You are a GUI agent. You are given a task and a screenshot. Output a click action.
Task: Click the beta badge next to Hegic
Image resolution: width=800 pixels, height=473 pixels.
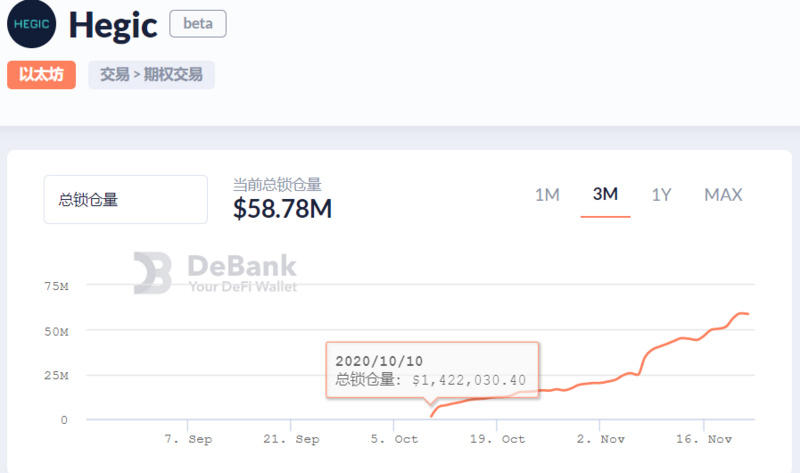click(198, 24)
